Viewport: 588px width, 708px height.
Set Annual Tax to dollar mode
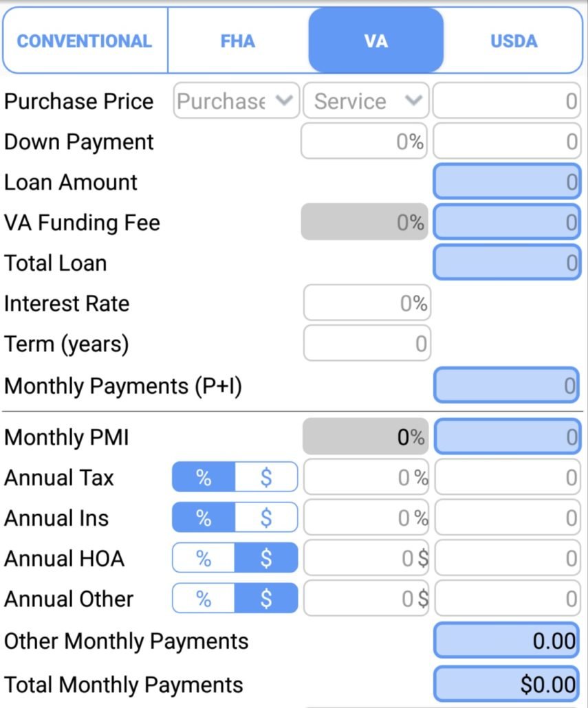(x=266, y=477)
